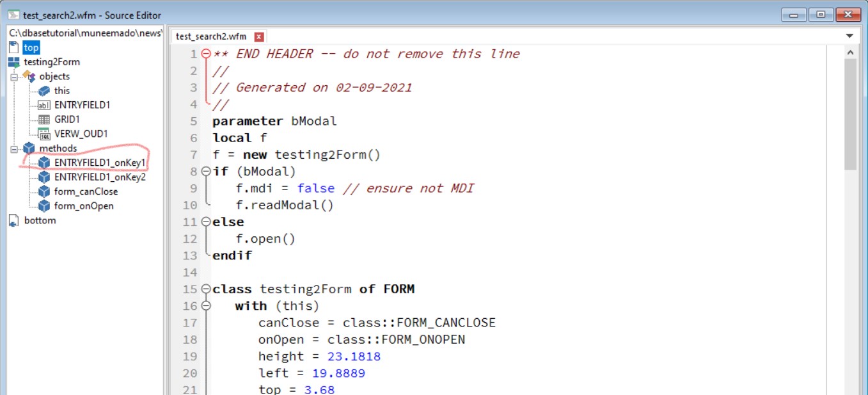This screenshot has height=395, width=868.
Task: Open the tab list dropdown arrow
Action: pyautogui.click(x=849, y=36)
